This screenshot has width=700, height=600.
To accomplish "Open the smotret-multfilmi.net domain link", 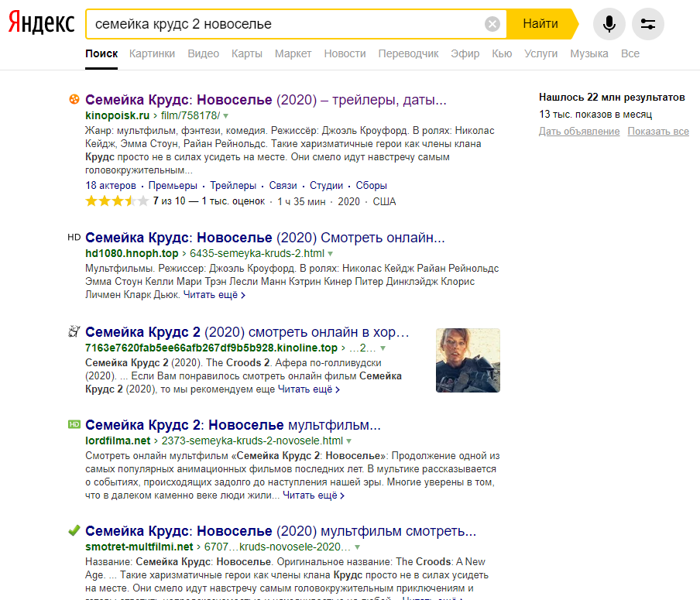I will click(x=139, y=547).
